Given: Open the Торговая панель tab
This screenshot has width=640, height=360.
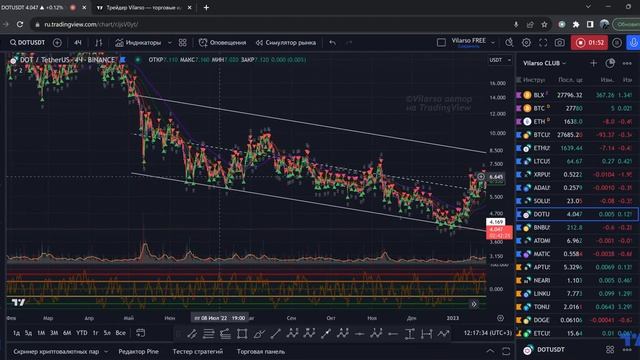Looking at the screenshot, I should (261, 351).
